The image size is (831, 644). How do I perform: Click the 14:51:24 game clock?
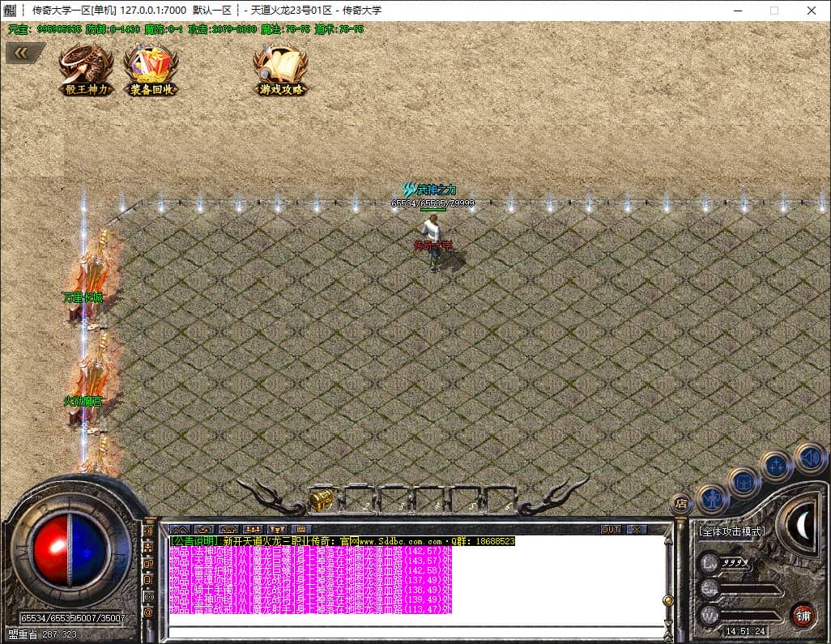(x=745, y=631)
